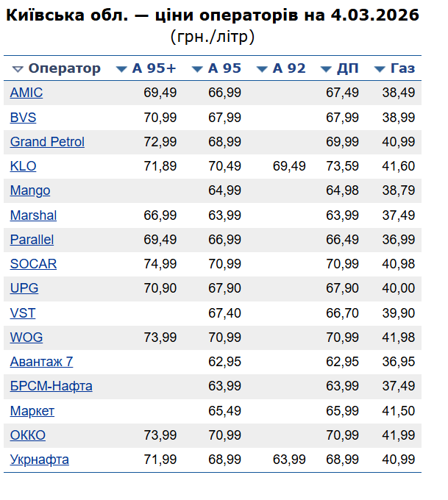The image size is (448, 500).
Task: Open the Mango operator link
Action: pyautogui.click(x=30, y=190)
